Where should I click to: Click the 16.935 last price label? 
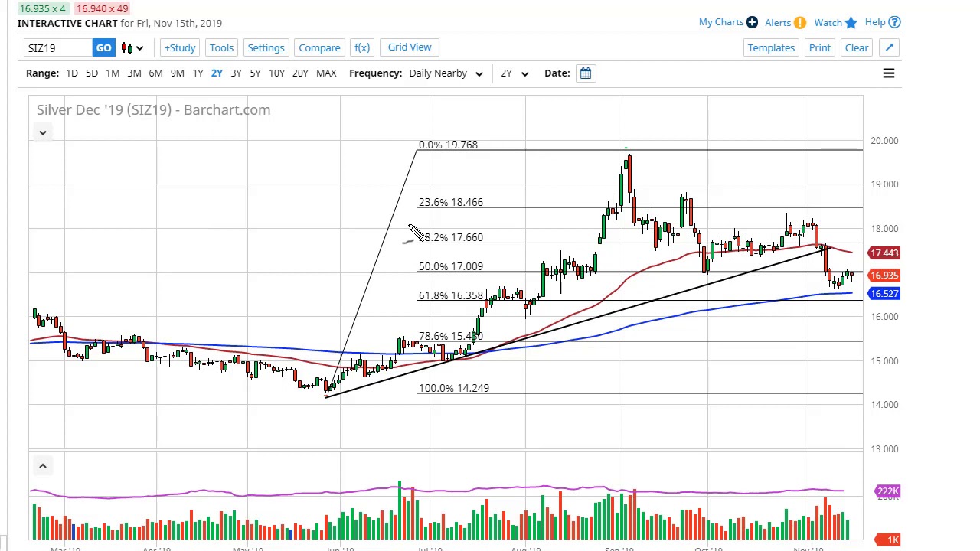pos(884,275)
